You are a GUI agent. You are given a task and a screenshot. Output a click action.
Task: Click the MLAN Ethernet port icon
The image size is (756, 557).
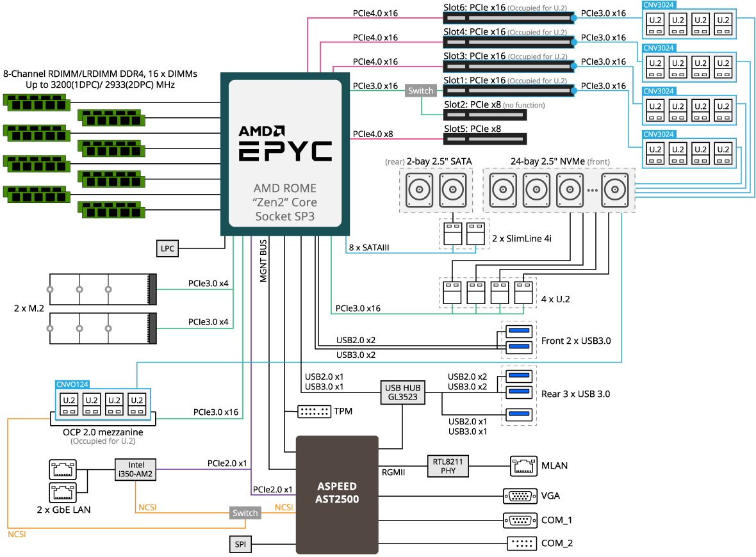point(522,465)
